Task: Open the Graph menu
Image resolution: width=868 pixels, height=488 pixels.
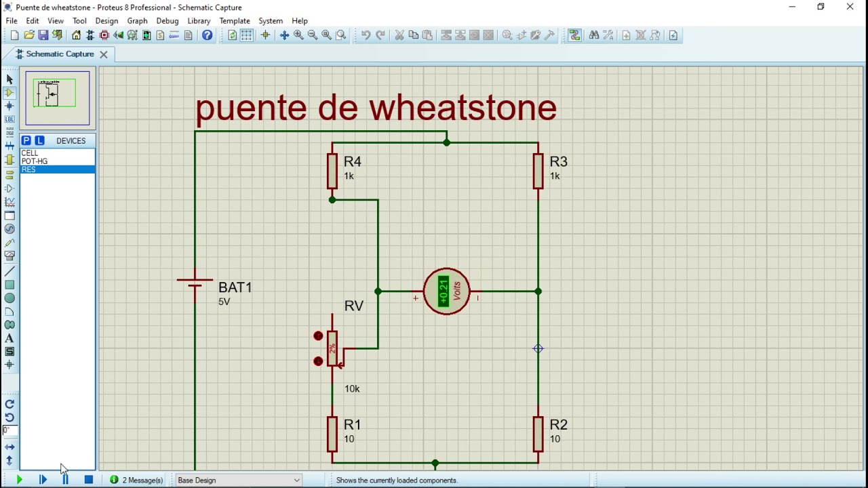Action: (x=137, y=21)
